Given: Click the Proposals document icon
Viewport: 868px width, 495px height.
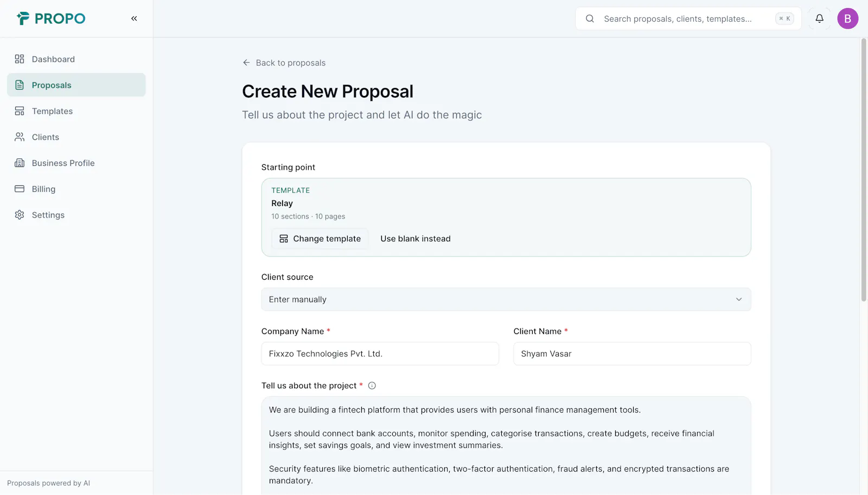Looking at the screenshot, I should click(20, 85).
